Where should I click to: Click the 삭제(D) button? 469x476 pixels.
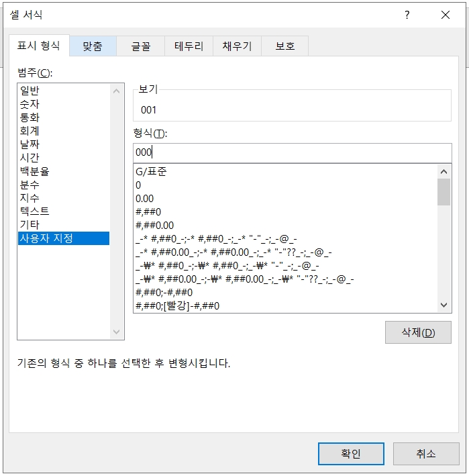coord(418,332)
